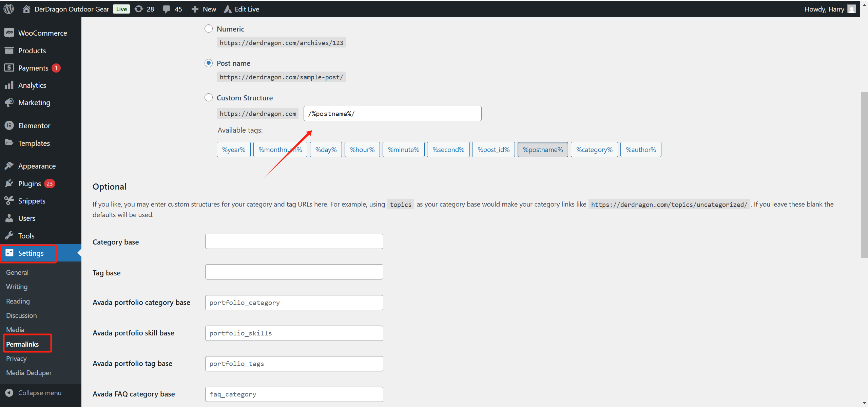Collapse the admin sidebar menu
Screen dimensions: 868x407
pos(40,393)
